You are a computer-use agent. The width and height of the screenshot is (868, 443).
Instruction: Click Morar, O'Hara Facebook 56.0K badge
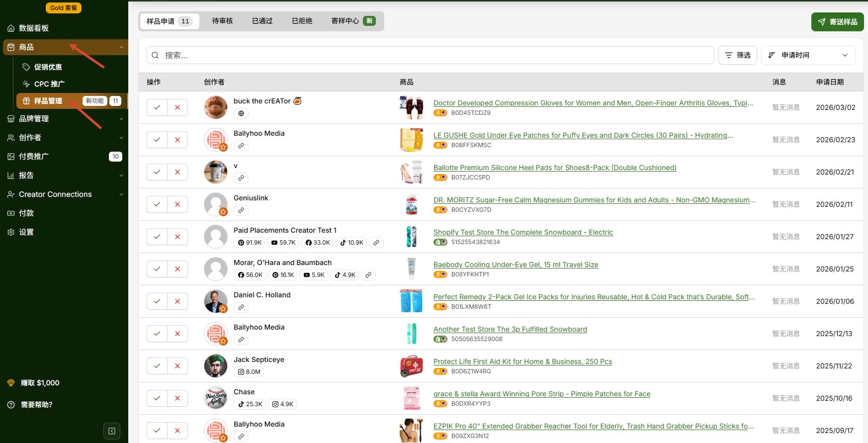250,275
